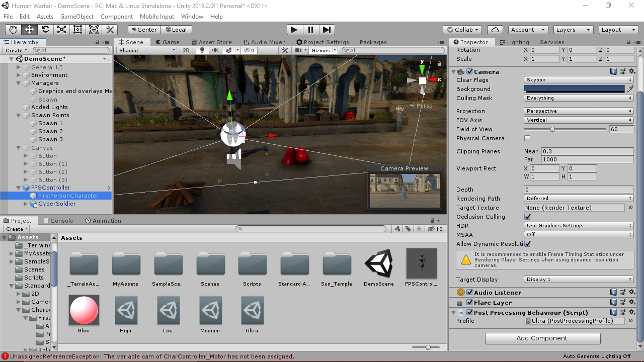Enable Physical Camera on the Camera

(x=527, y=138)
